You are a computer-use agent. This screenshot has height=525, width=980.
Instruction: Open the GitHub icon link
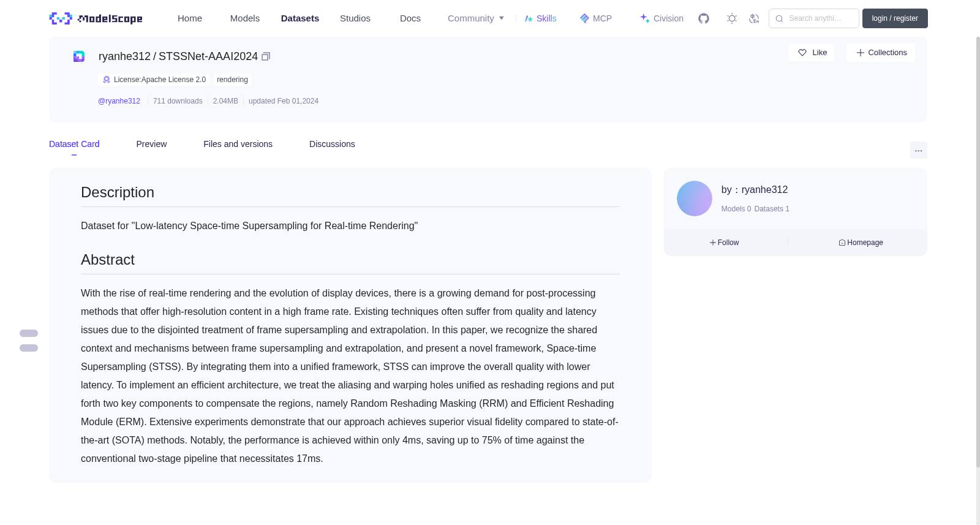coord(704,18)
